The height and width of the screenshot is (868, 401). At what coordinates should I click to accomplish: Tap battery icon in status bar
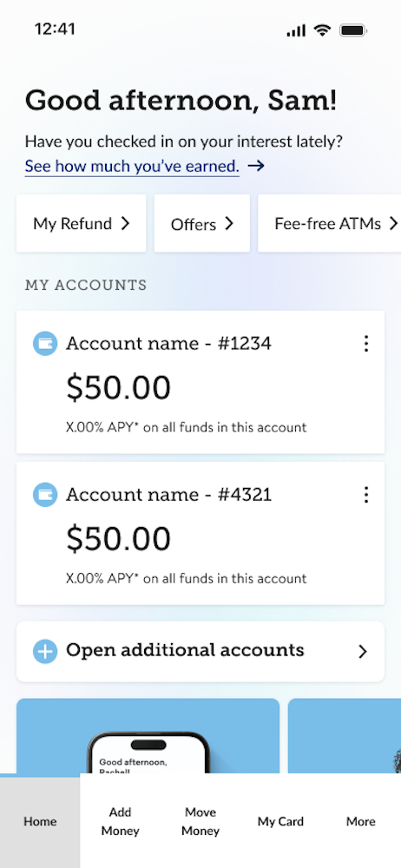coord(352,30)
